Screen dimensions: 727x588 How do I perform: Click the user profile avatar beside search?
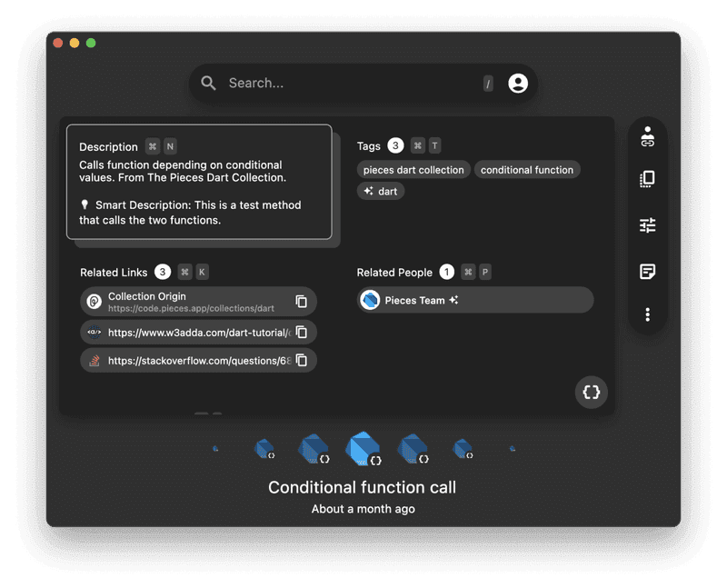pos(517,83)
